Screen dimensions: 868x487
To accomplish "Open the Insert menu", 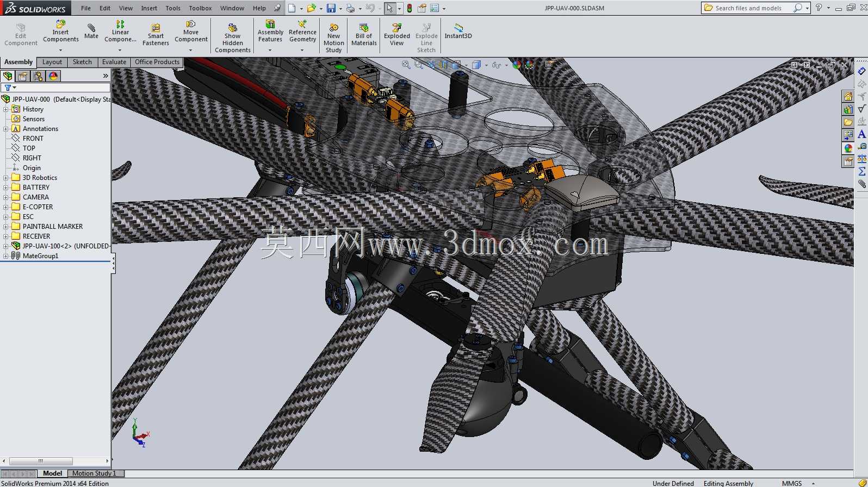I will pyautogui.click(x=149, y=8).
